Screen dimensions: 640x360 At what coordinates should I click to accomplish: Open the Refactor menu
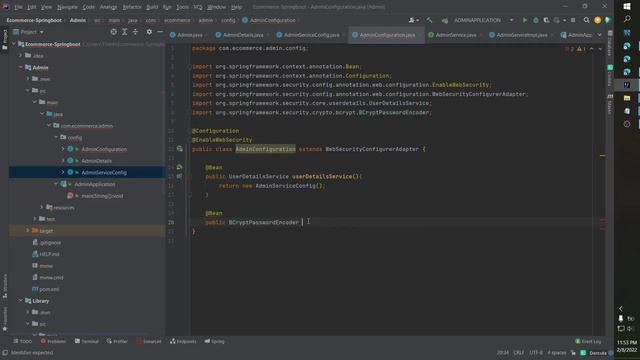[132, 7]
